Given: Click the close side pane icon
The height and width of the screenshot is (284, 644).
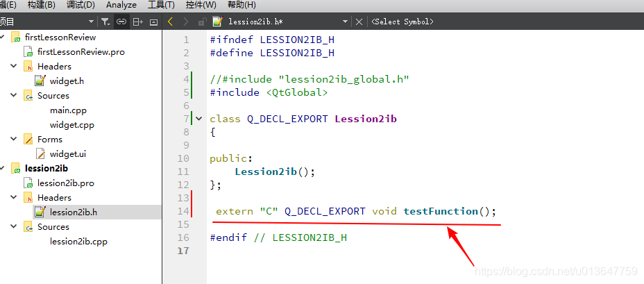Looking at the screenshot, I should 153,22.
